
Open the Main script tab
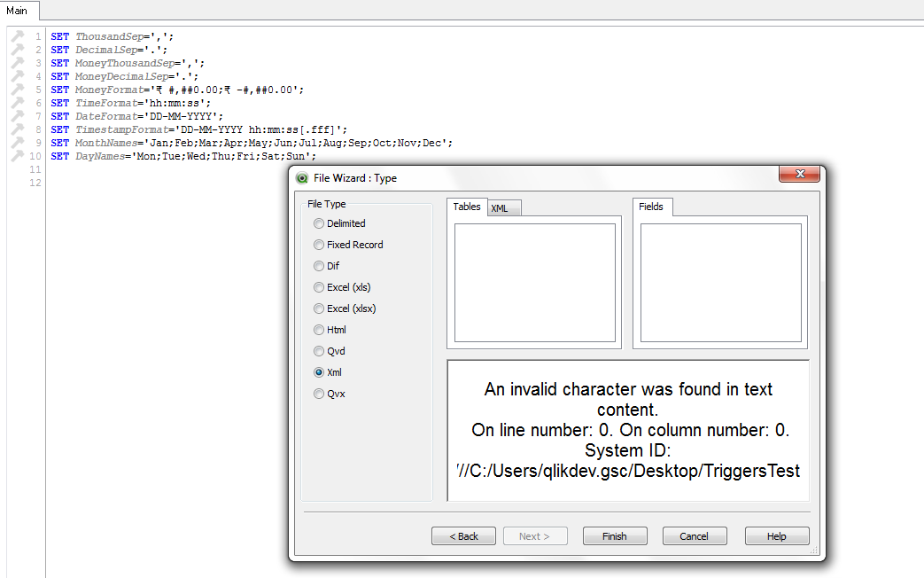[x=17, y=11]
